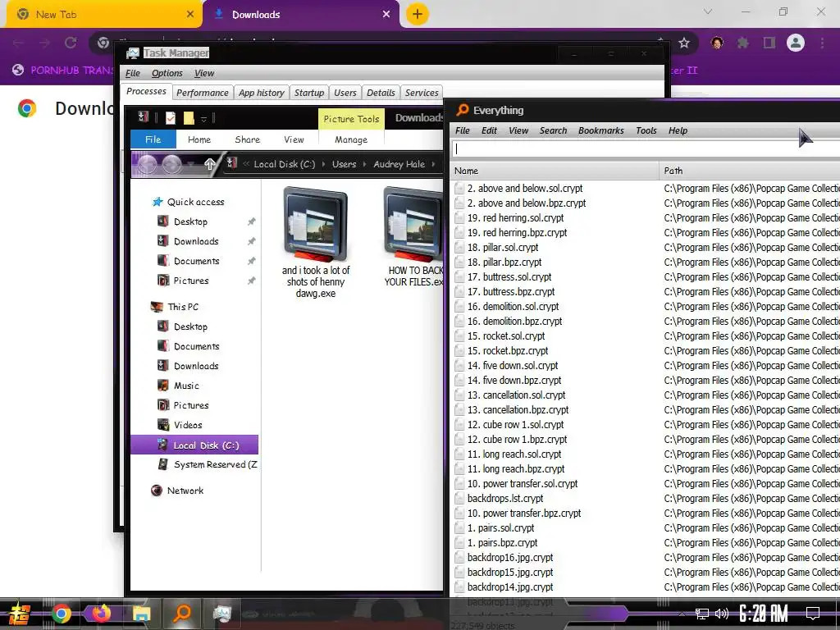Select 'and i took a lot of shots' exe file
Image resolution: width=840 pixels, height=630 pixels.
[x=316, y=242]
